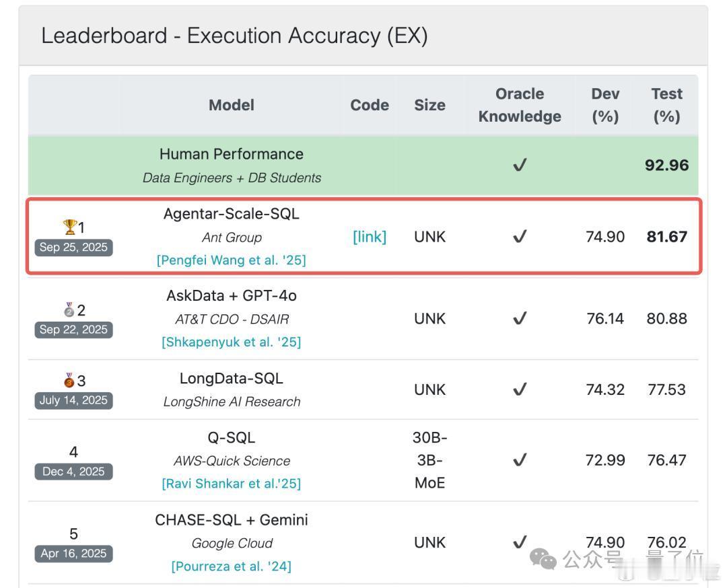Open the [link] code link for Agentar-Scale-SQL
The image size is (727, 588).
click(x=370, y=237)
